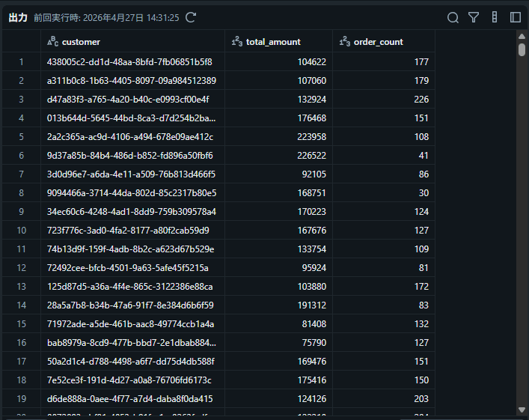Image resolution: width=529 pixels, height=420 pixels.
Task: Select row number 5
Action: point(22,136)
